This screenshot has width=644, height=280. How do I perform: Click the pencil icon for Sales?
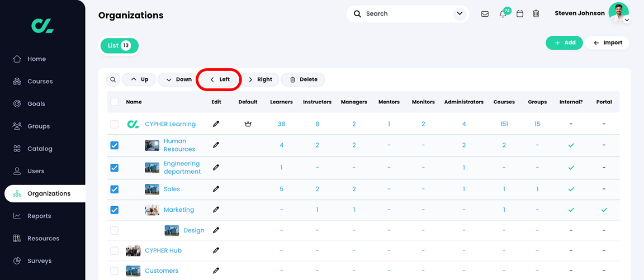[x=216, y=189]
